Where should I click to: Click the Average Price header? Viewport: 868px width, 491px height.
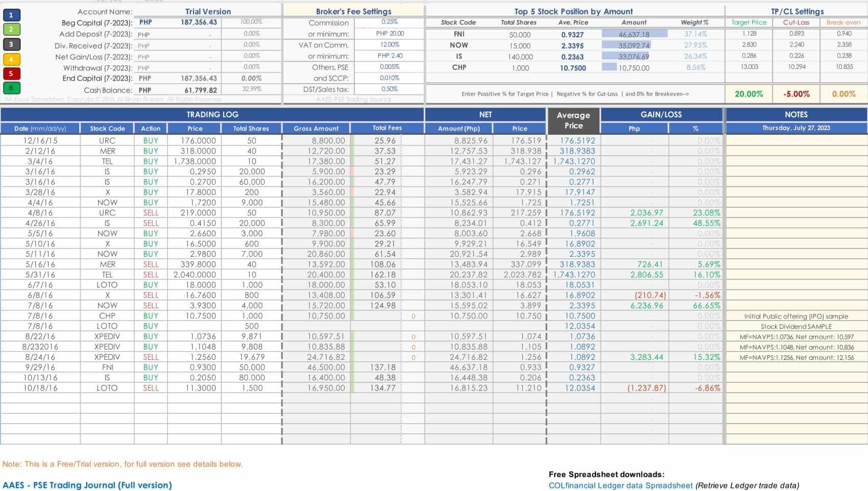[x=573, y=121]
